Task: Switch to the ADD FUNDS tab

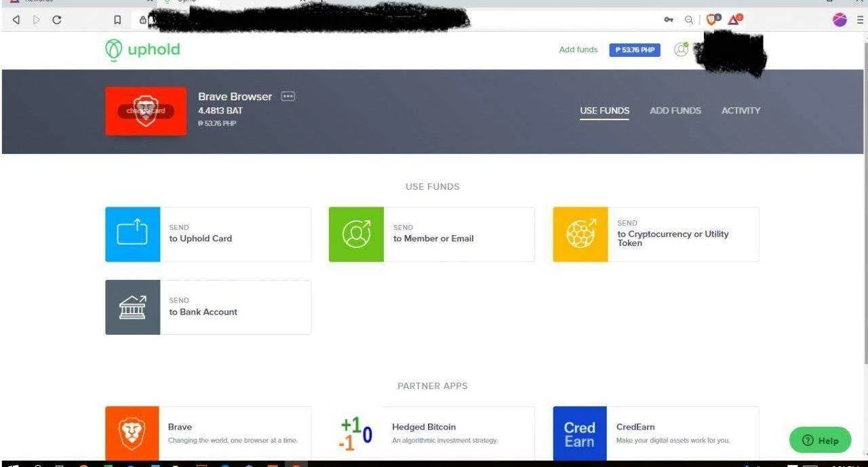Action: click(x=675, y=110)
